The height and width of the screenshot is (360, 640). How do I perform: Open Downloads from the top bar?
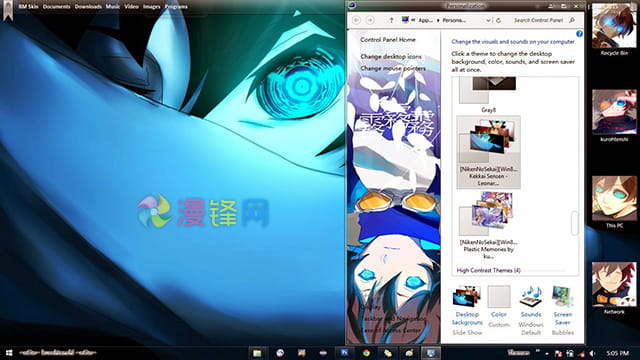point(88,7)
